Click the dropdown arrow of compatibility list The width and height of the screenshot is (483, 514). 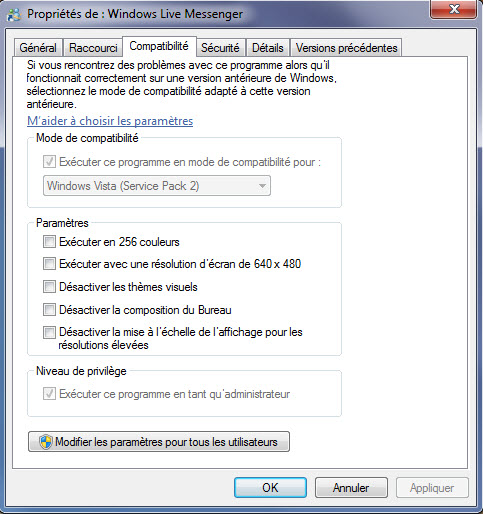[262, 186]
